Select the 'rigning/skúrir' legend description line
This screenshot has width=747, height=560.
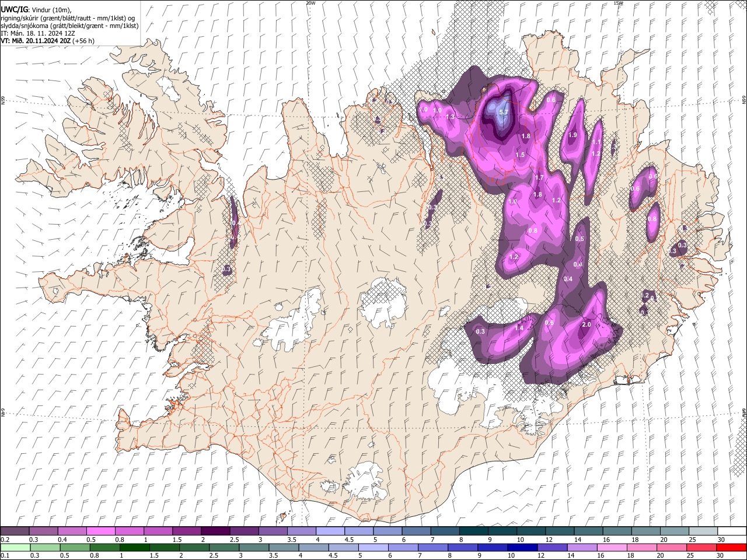[68, 17]
